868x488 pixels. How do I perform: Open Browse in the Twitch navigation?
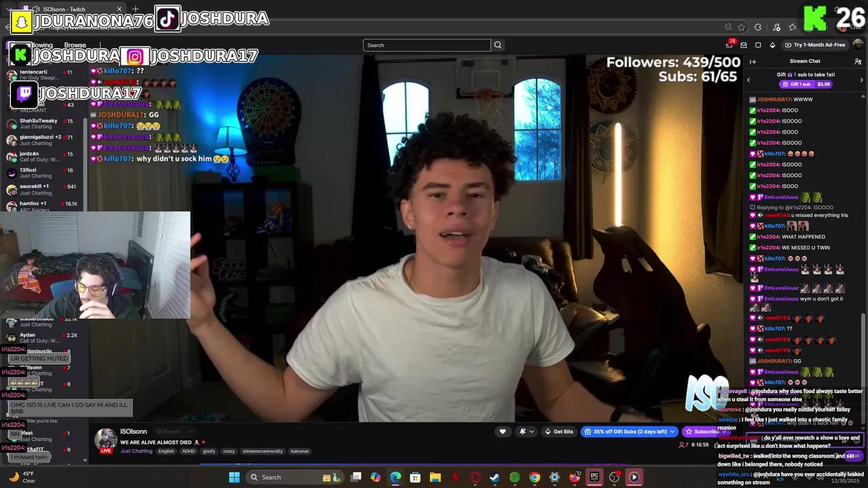[x=75, y=45]
